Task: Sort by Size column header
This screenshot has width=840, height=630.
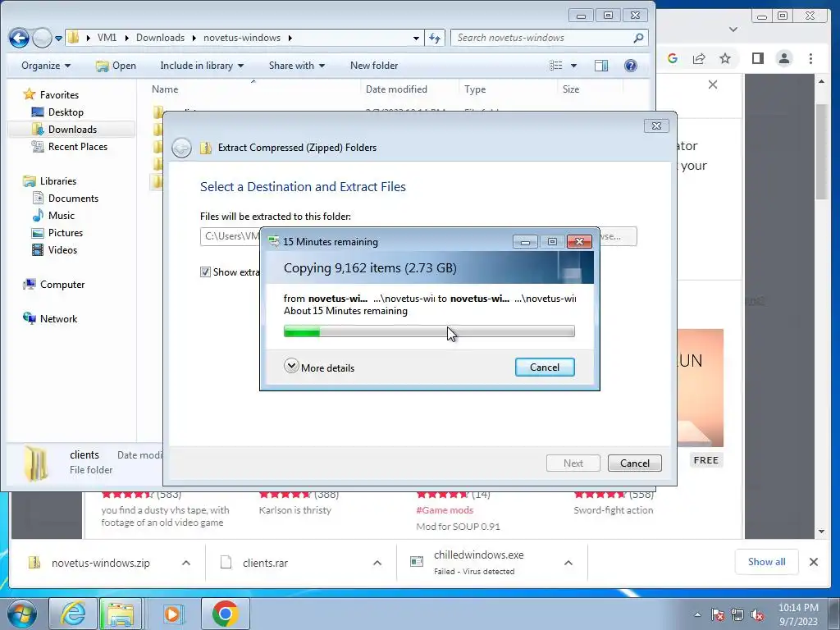Action: 571,89
